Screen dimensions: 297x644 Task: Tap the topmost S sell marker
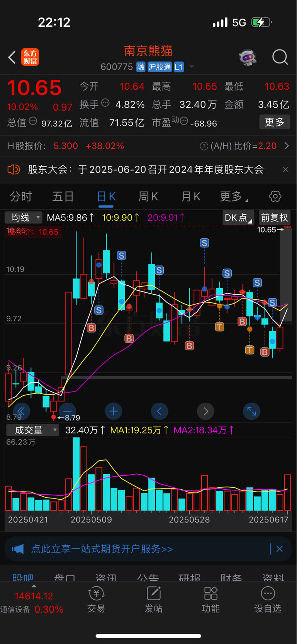(204, 243)
